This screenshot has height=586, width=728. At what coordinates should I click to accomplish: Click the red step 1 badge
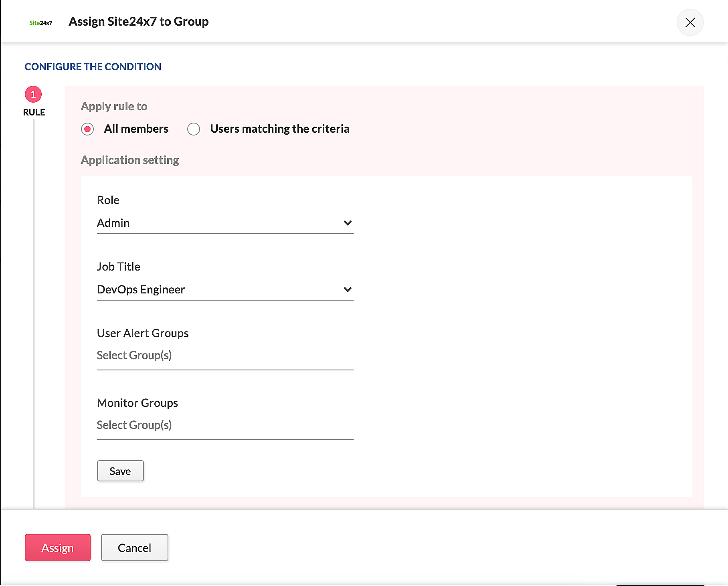[x=33, y=94]
